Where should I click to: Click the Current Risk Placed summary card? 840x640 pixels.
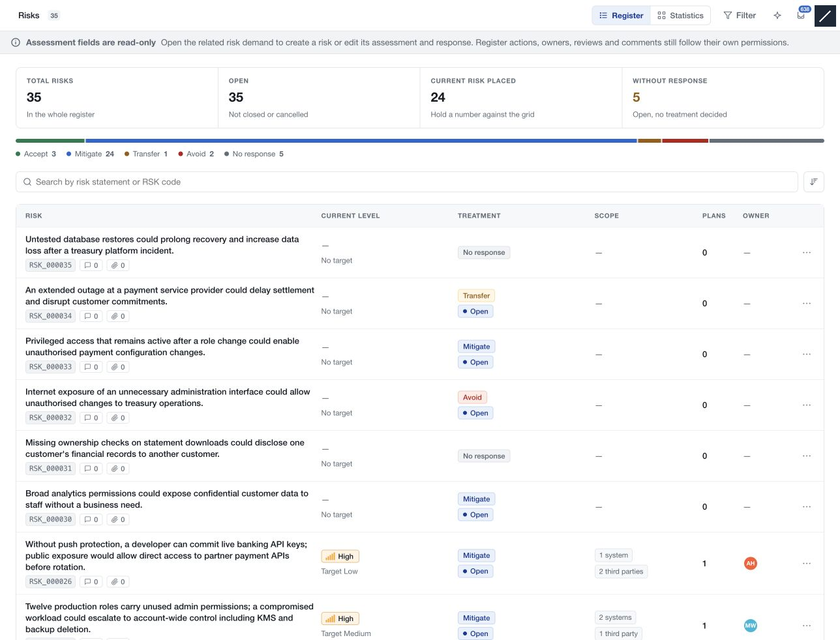click(x=521, y=98)
